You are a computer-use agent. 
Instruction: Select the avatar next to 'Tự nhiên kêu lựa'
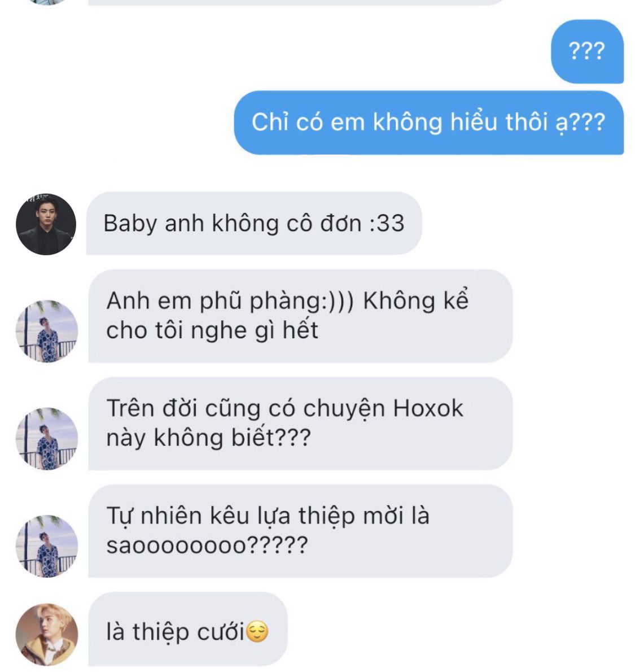(x=47, y=547)
